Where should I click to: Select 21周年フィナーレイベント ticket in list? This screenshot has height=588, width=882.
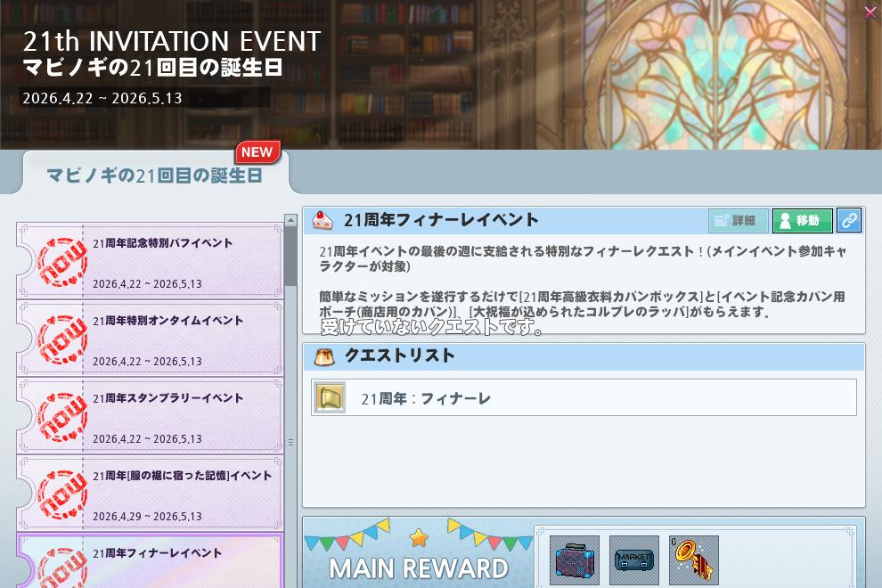tap(151, 560)
